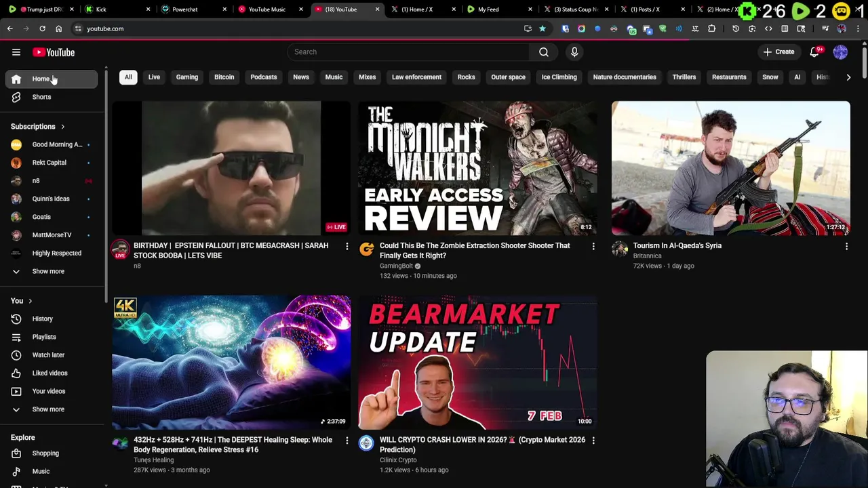Open options menu for WILL CRYPTO CRASH video
Image resolution: width=868 pixels, height=488 pixels.
click(x=593, y=441)
